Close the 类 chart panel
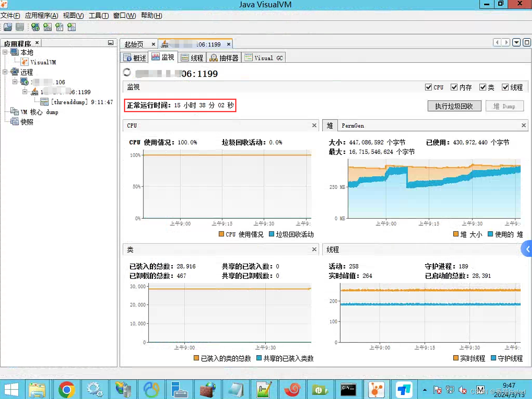Viewport: 532px width, 399px height. pyautogui.click(x=314, y=249)
